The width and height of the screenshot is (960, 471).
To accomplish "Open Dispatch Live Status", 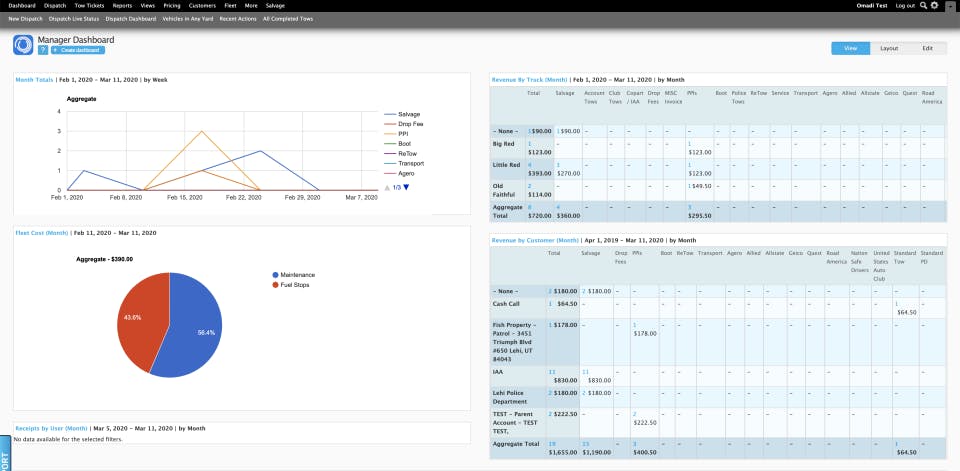I will pos(73,19).
